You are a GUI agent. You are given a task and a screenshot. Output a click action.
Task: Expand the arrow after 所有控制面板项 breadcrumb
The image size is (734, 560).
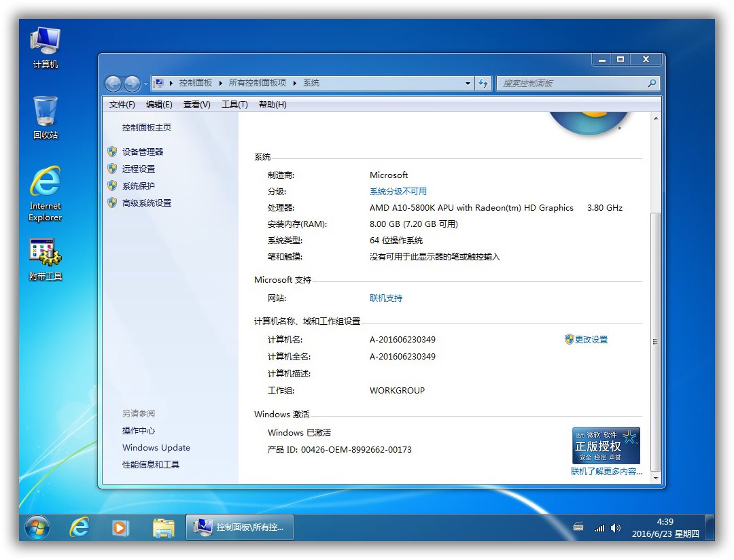pos(295,84)
